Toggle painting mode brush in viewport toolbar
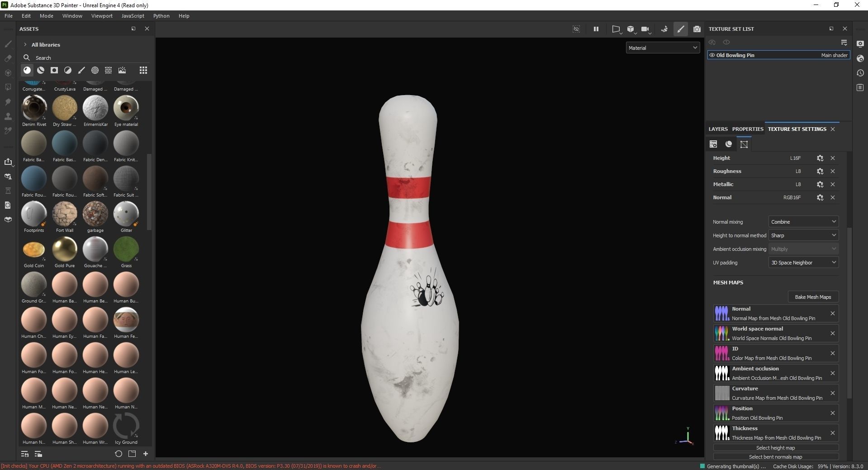The image size is (868, 470). [x=681, y=29]
